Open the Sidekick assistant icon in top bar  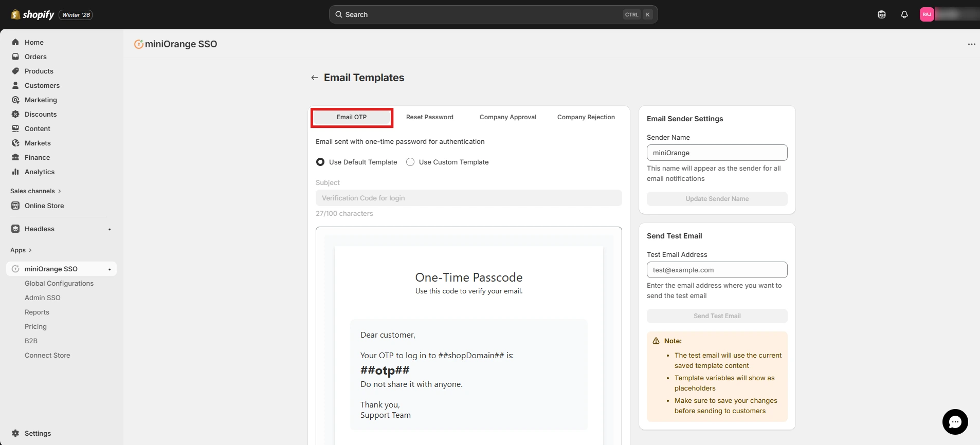[x=882, y=14]
